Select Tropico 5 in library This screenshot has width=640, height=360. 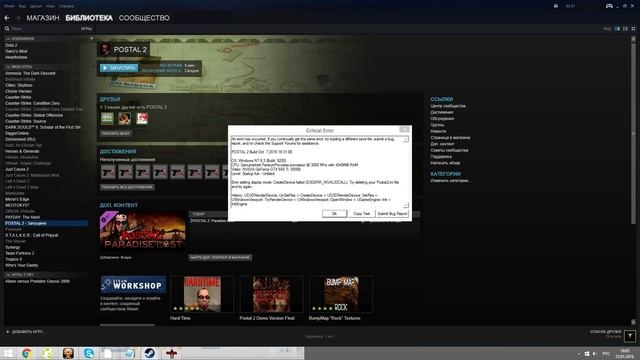13,259
